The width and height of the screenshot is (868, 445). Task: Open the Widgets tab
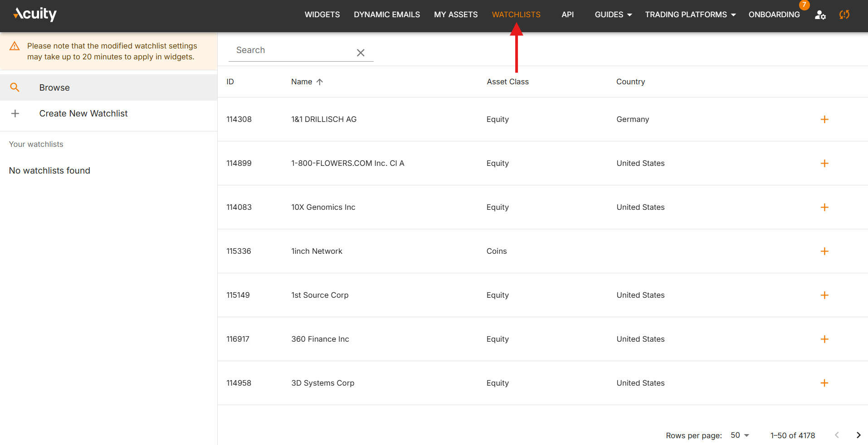coord(322,15)
